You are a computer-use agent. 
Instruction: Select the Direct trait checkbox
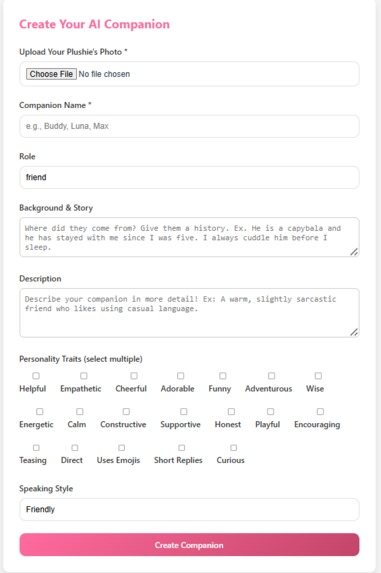(75, 448)
